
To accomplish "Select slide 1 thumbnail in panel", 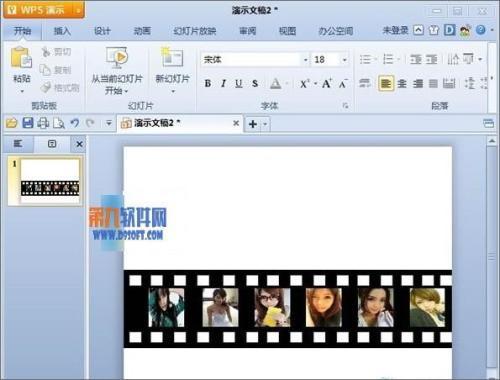I will (50, 181).
